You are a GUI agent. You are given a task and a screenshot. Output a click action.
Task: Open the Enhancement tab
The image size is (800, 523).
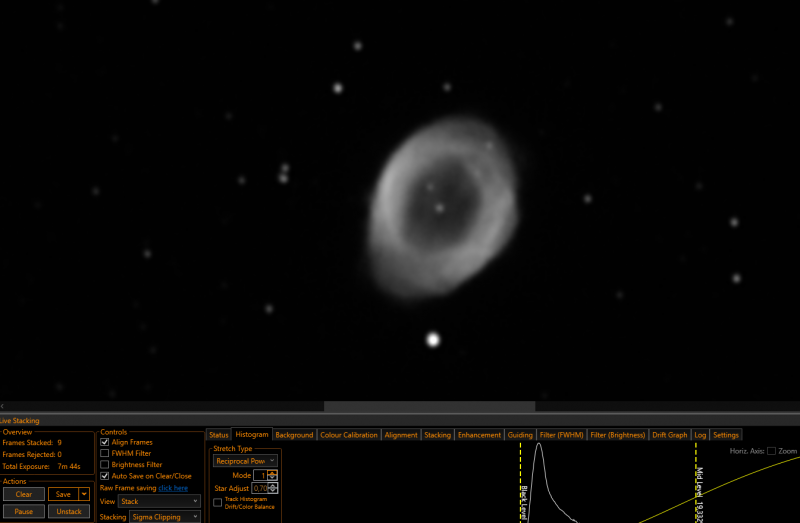pyautogui.click(x=479, y=435)
